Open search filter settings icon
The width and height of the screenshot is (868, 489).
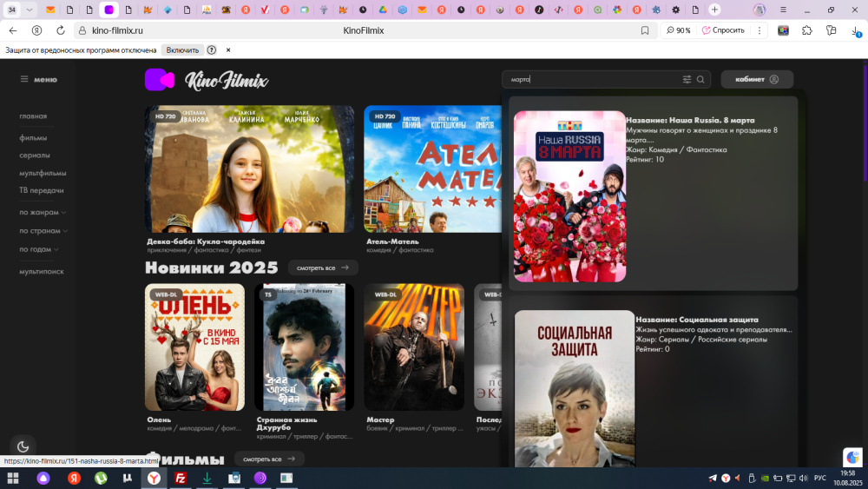coord(687,79)
